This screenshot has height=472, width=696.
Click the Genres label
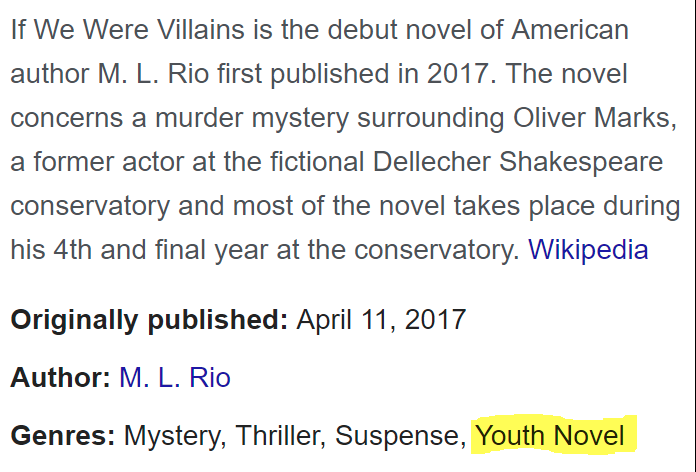(x=63, y=436)
